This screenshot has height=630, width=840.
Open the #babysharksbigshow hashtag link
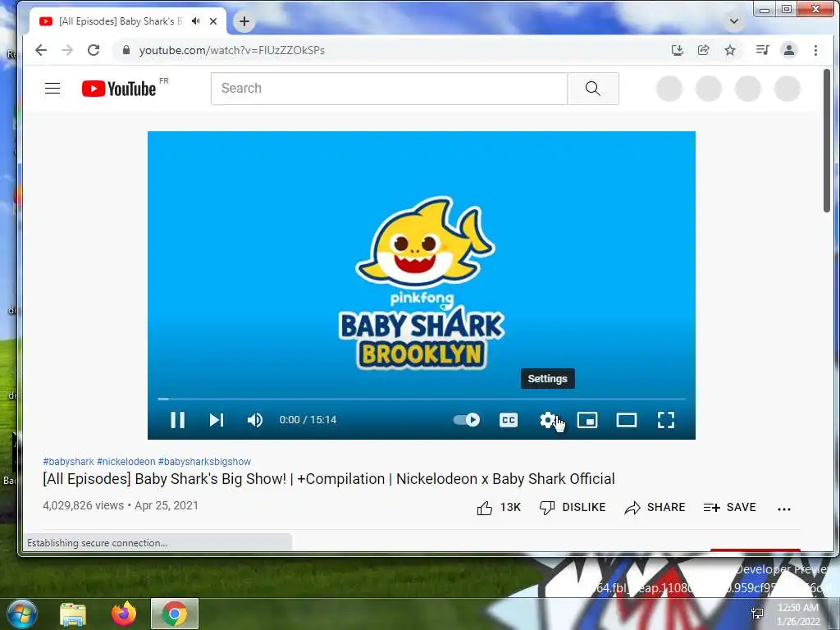pyautogui.click(x=204, y=462)
